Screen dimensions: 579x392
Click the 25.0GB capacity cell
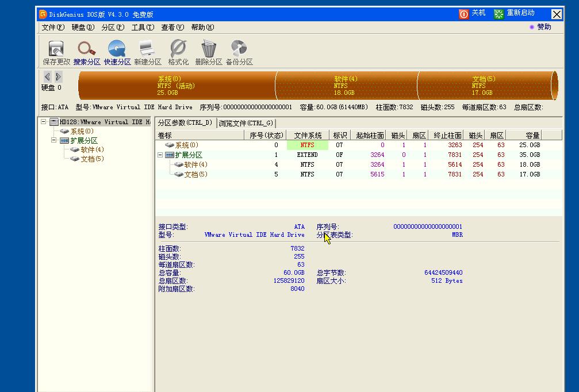530,145
